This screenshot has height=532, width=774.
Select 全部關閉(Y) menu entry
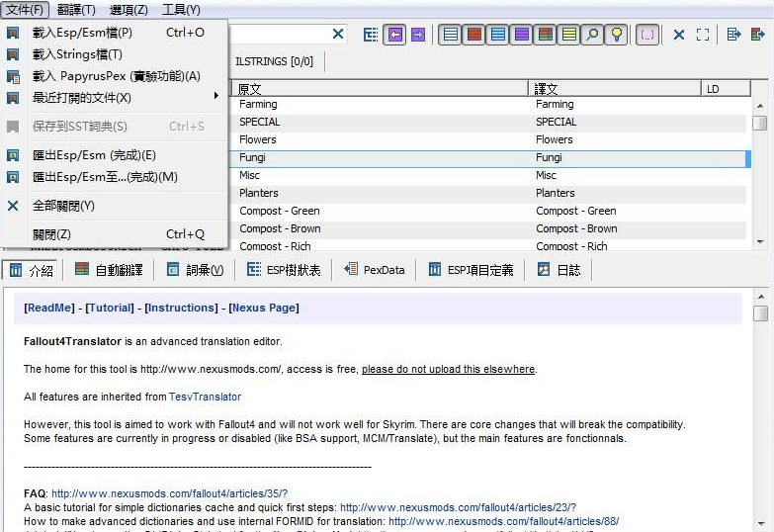(x=115, y=206)
